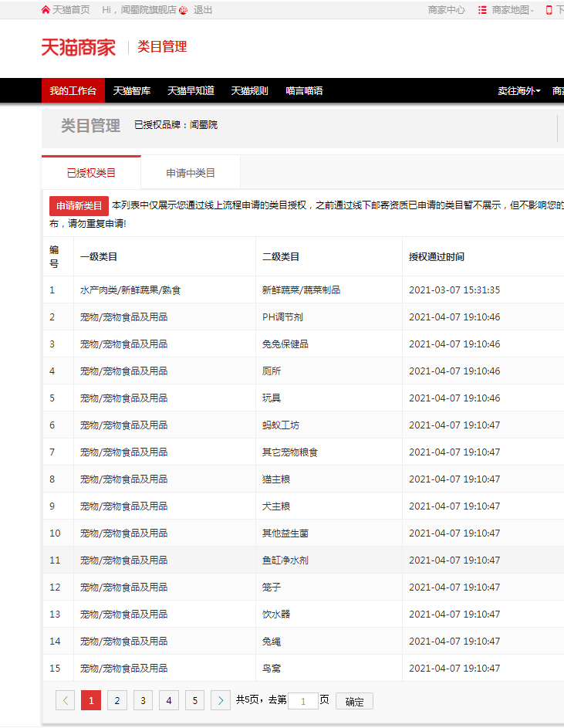Go to next page arrow in pagination
The width and height of the screenshot is (564, 728).
221,701
